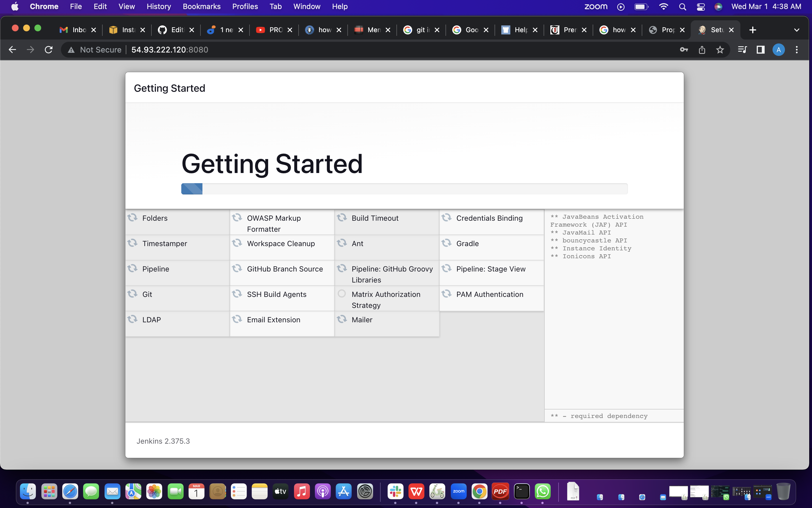
Task: Click the Chrome reload page icon
Action: pos(49,50)
